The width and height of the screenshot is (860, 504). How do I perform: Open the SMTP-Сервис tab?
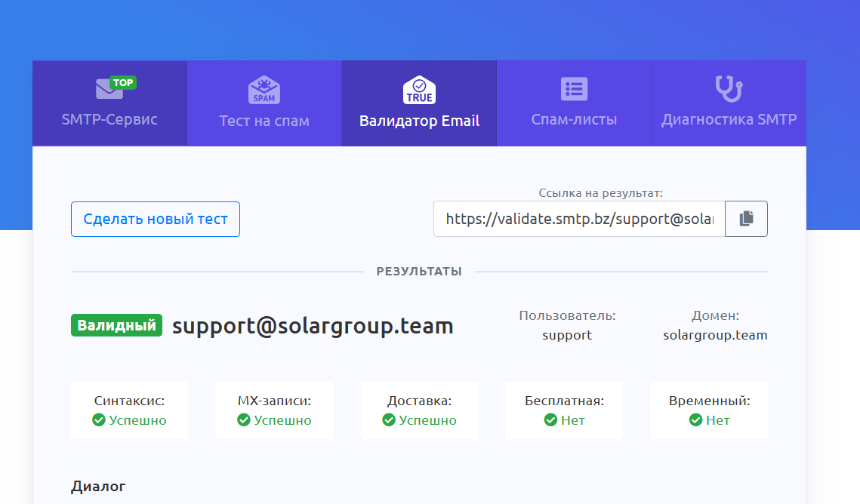click(x=109, y=119)
